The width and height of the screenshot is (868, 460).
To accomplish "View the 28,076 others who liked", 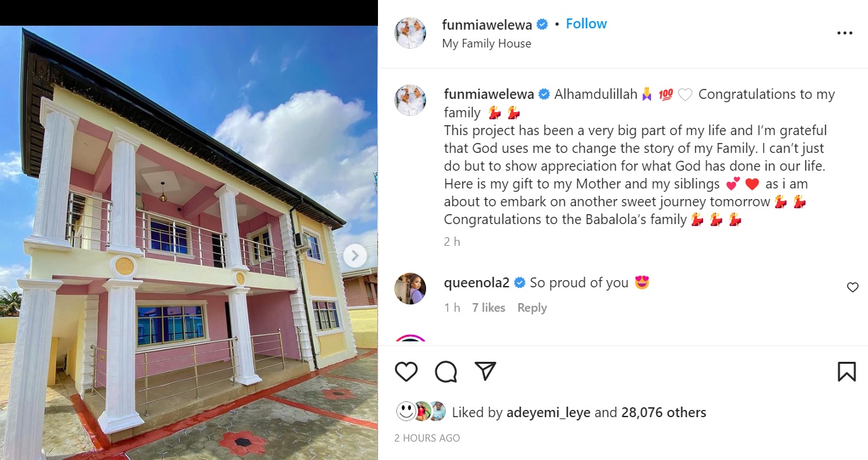I will tap(664, 413).
